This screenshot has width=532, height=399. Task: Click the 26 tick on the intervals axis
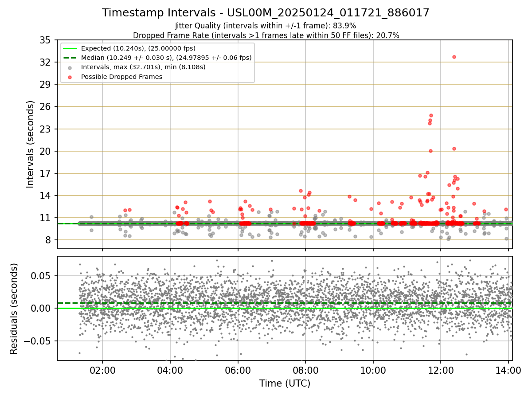(45, 106)
